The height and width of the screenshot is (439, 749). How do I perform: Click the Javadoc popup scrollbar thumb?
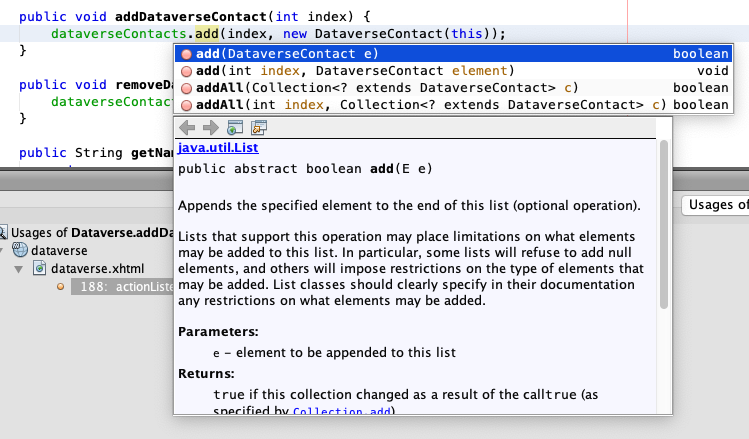[663, 225]
